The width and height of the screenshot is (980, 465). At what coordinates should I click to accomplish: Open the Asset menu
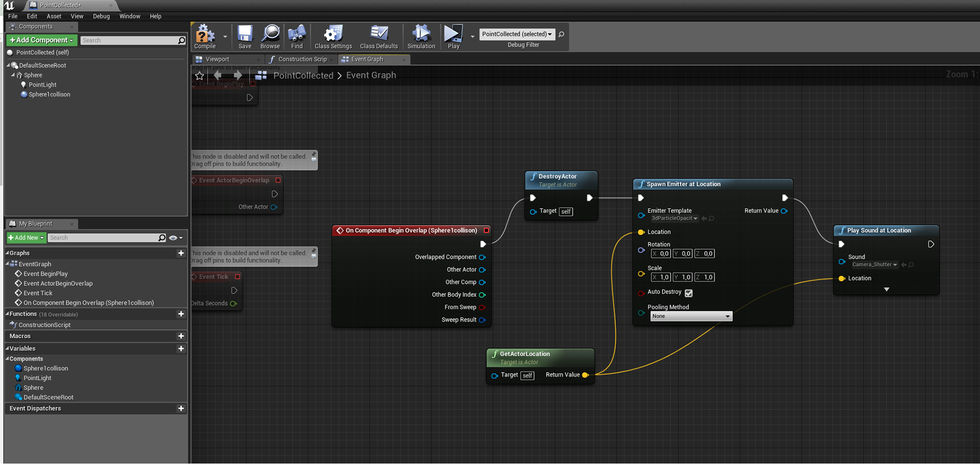click(x=54, y=16)
